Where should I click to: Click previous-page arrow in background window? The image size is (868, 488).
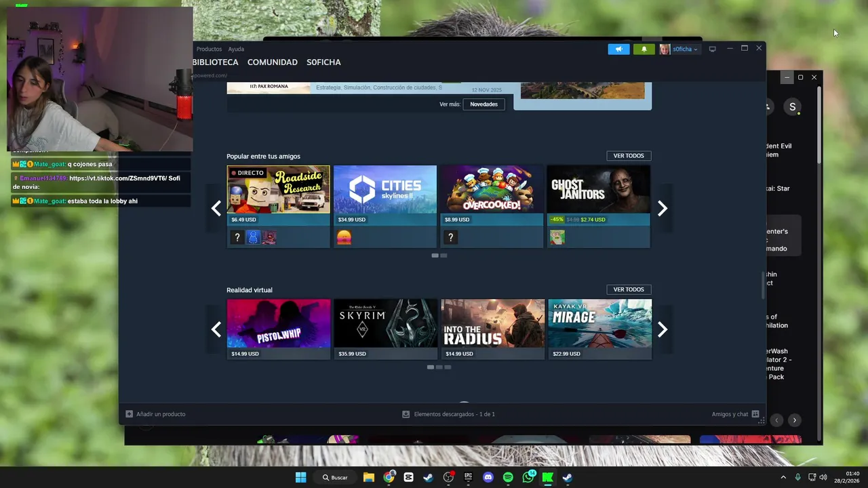tap(777, 420)
